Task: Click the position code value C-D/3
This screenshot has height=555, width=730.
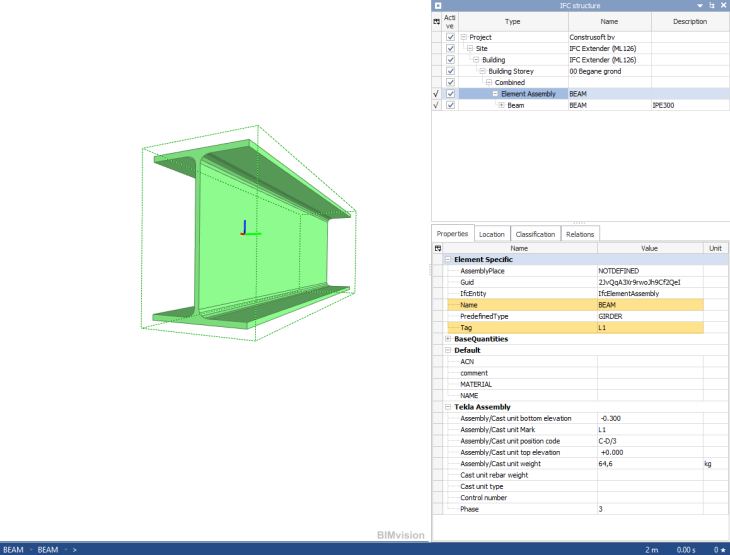Action: (x=608, y=441)
